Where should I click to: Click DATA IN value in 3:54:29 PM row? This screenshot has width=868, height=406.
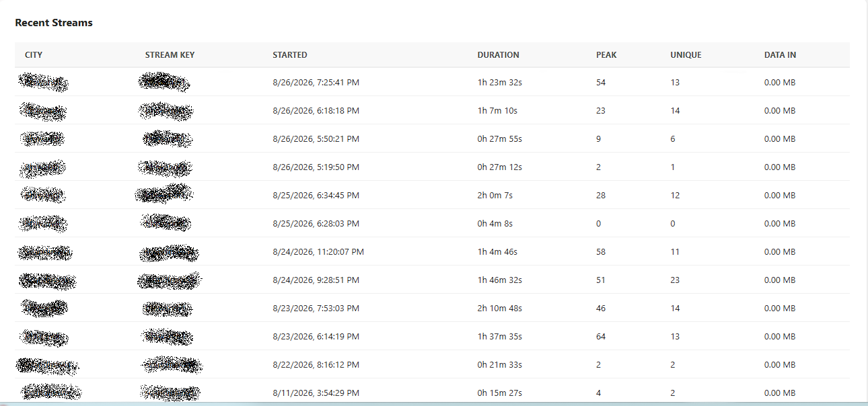pos(780,393)
